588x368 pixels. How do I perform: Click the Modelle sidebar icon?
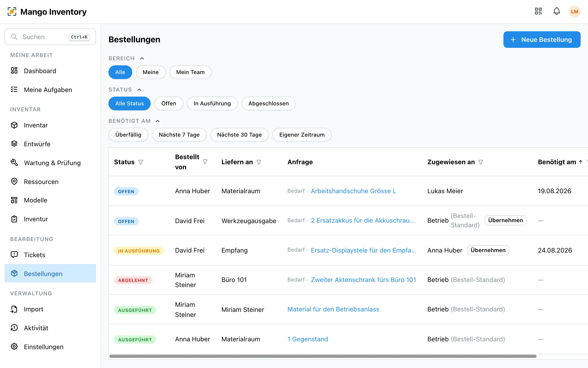click(14, 200)
